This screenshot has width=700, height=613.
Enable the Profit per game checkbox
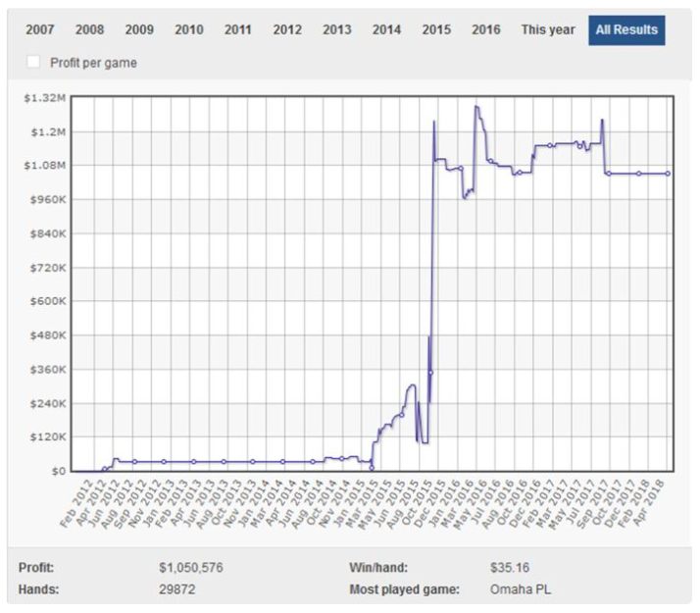[34, 62]
